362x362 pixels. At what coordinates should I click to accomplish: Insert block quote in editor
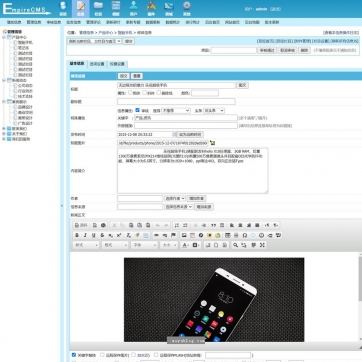(214, 225)
